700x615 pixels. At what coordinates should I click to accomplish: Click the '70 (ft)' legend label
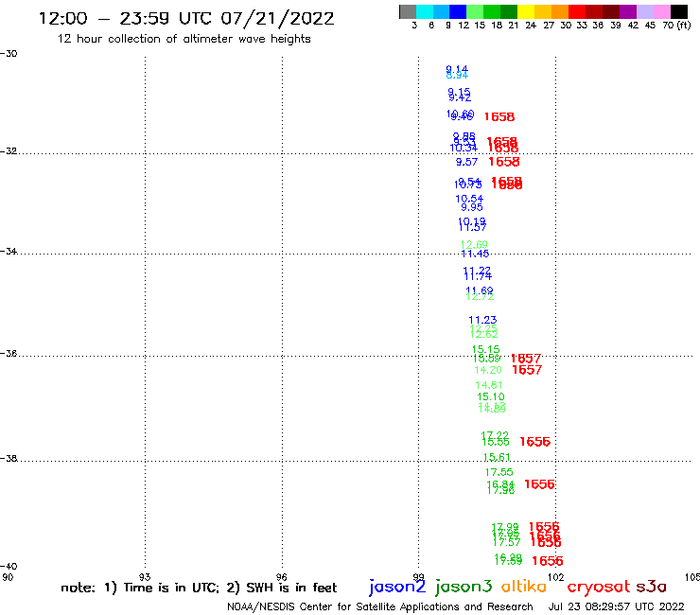click(676, 26)
